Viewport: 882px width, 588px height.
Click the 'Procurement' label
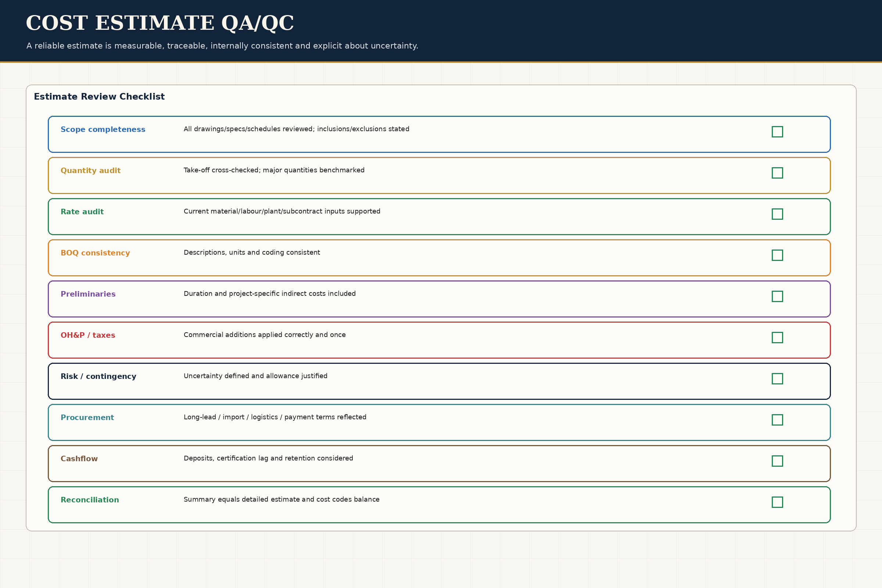[x=87, y=417]
